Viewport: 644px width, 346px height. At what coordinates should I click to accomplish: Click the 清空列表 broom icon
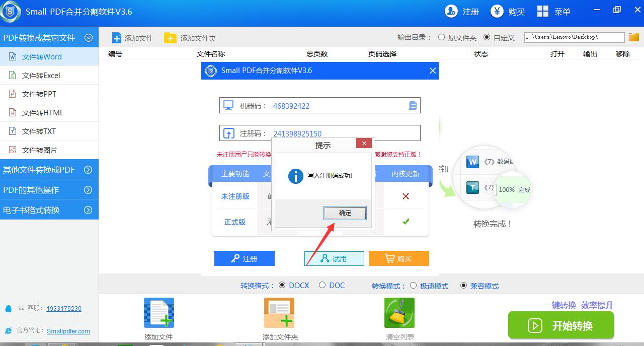(x=399, y=313)
